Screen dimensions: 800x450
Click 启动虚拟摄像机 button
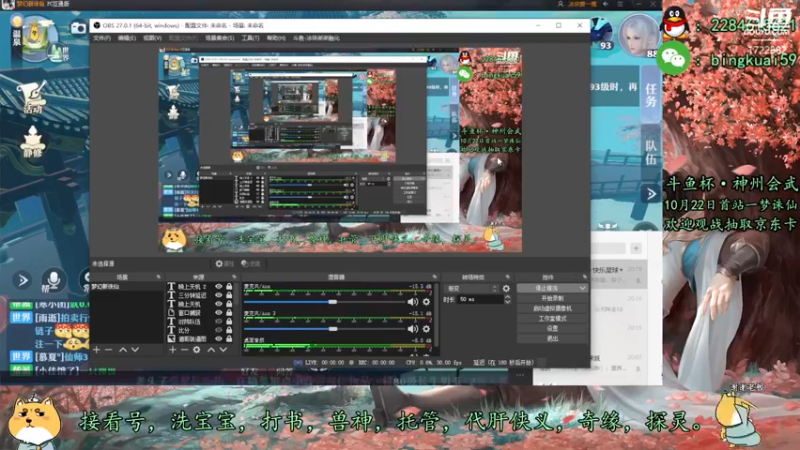[x=553, y=309]
